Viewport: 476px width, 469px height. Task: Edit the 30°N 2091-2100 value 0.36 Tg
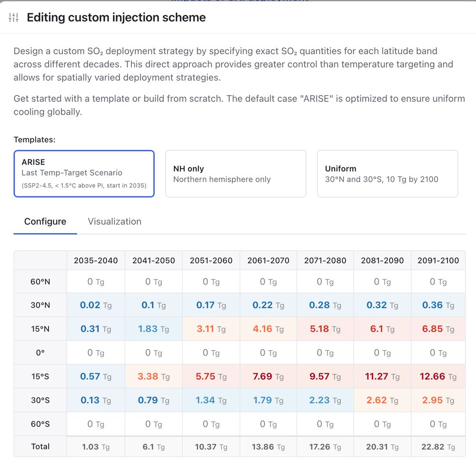click(x=438, y=305)
